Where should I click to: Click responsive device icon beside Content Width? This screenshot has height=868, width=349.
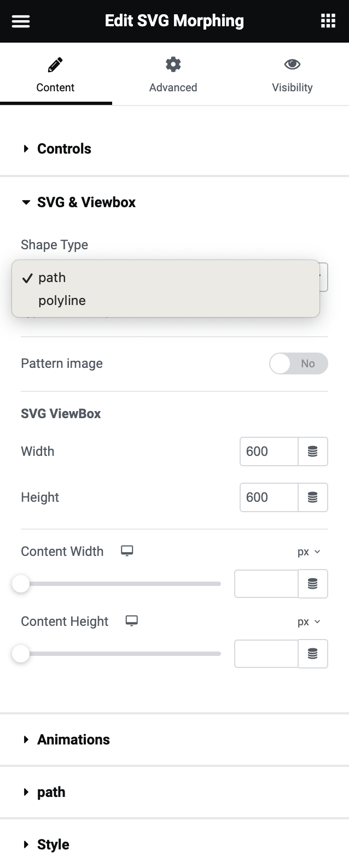click(127, 551)
